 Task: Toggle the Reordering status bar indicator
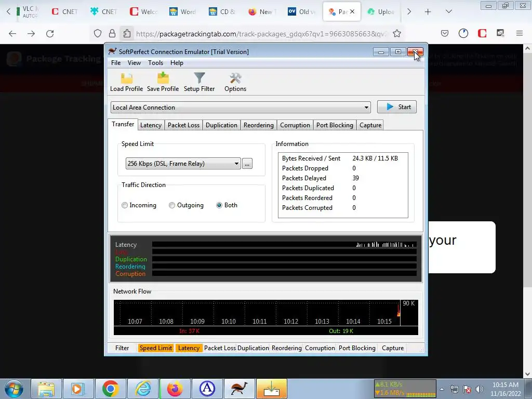(x=286, y=348)
